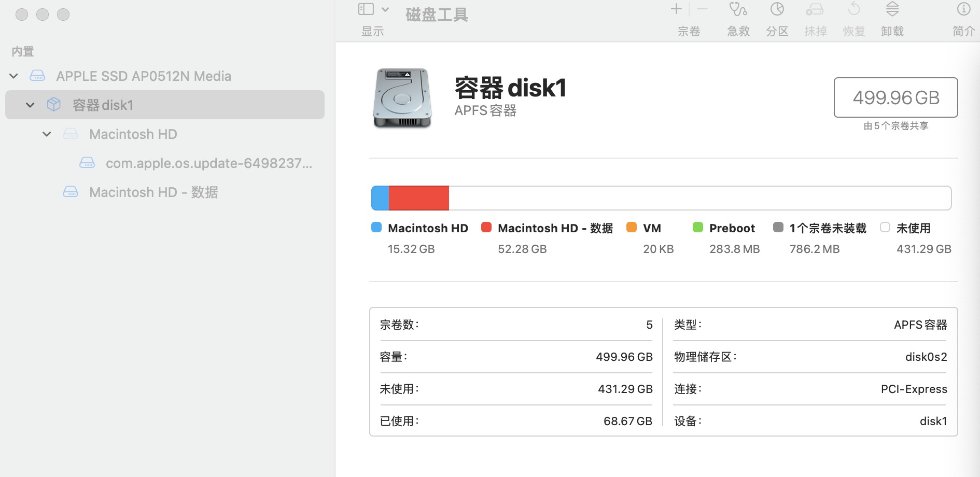Image resolution: width=980 pixels, height=477 pixels.
Task: Click the blue Macintosh HD legend swatch
Action: click(376, 228)
